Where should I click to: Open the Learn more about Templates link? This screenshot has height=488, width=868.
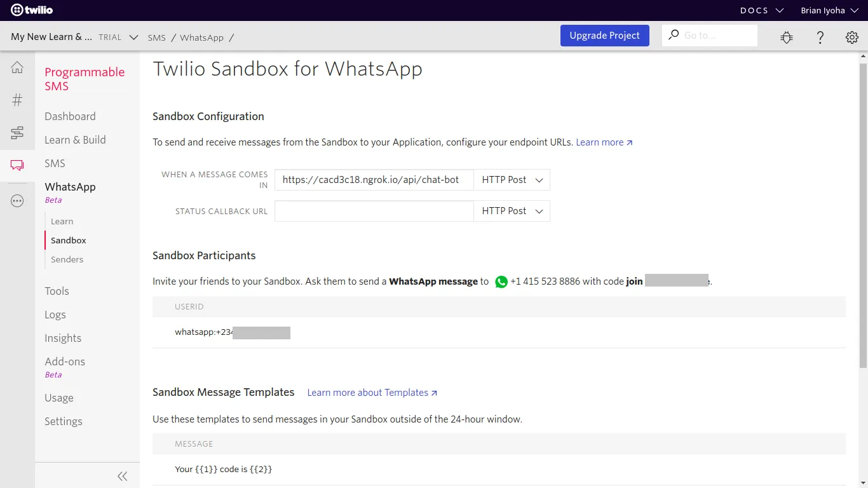point(367,392)
